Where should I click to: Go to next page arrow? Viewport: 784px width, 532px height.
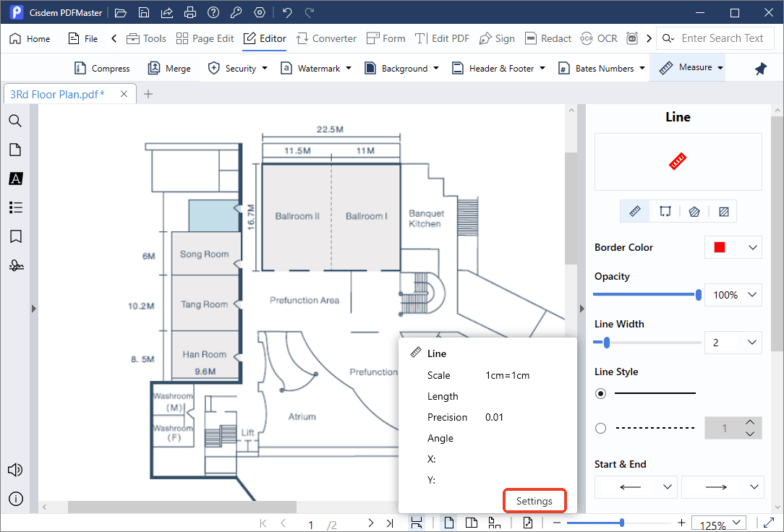[370, 523]
